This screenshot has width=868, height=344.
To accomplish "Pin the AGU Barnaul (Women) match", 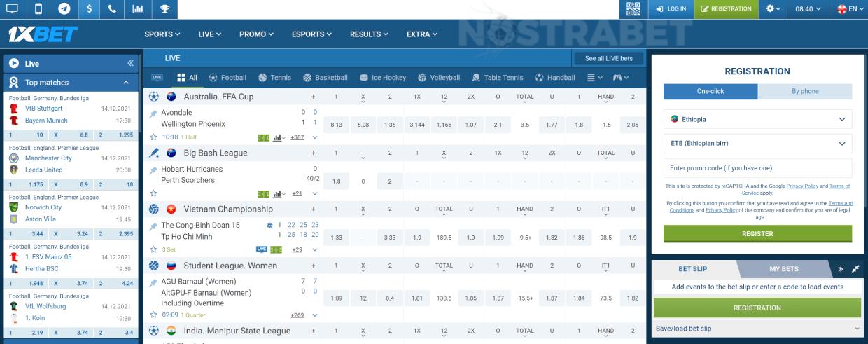I will coord(153,283).
